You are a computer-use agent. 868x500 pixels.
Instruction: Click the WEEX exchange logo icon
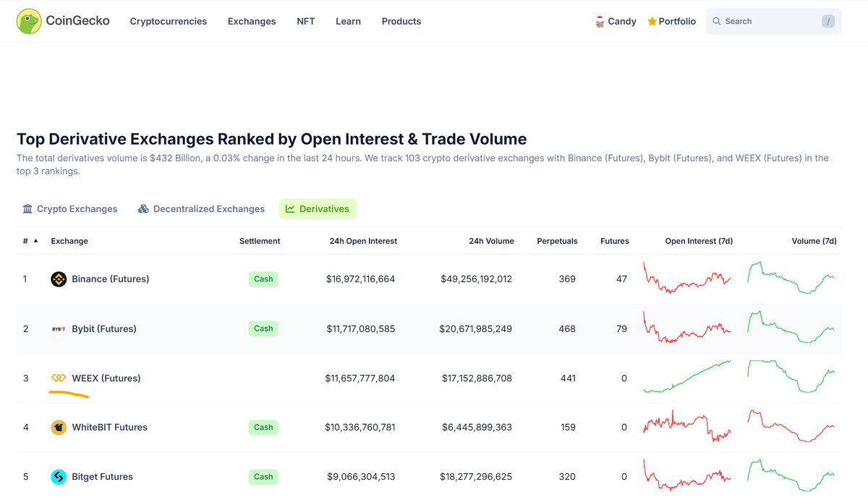coord(59,378)
